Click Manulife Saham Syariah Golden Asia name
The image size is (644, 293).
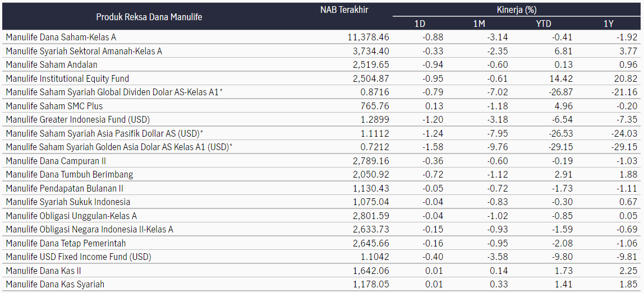point(119,147)
